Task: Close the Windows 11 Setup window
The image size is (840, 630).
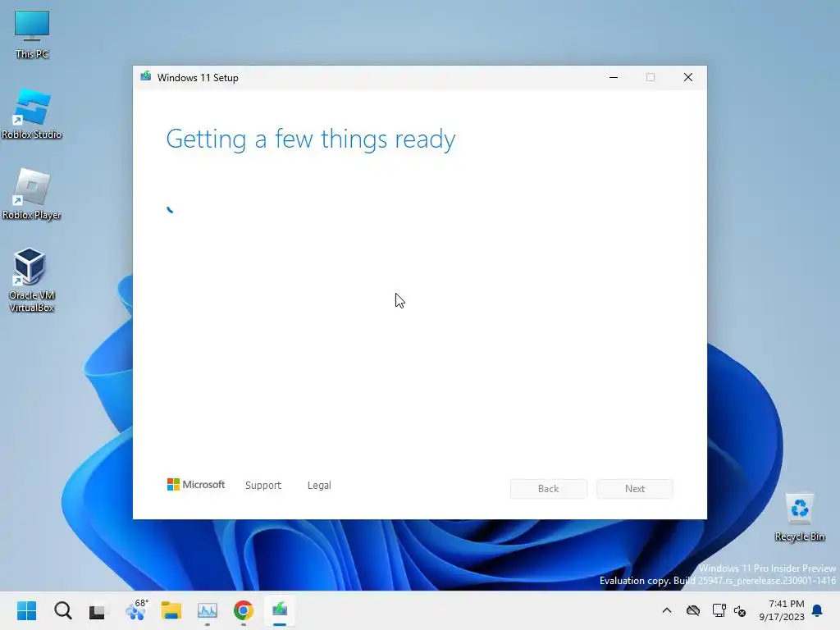Action: click(x=688, y=78)
